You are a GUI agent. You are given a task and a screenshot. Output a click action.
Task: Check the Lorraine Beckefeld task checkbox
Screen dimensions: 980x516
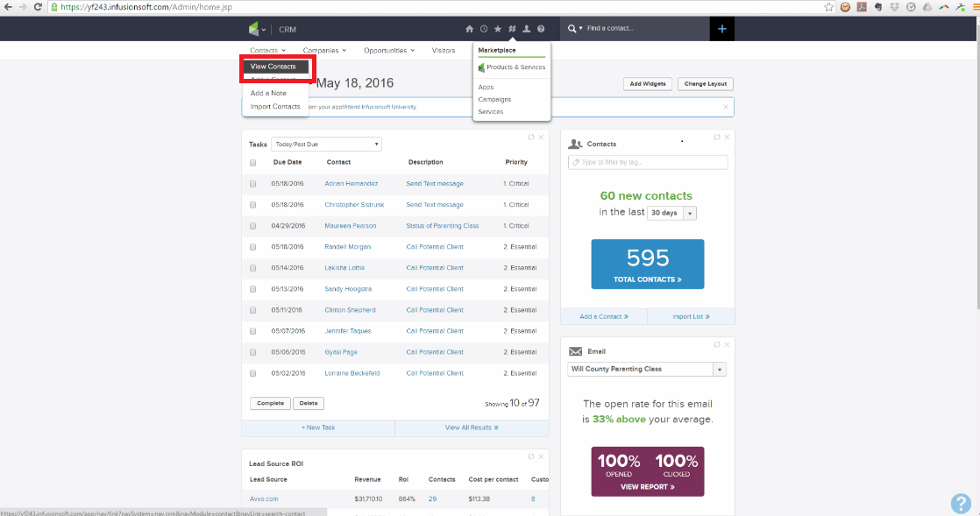click(253, 373)
